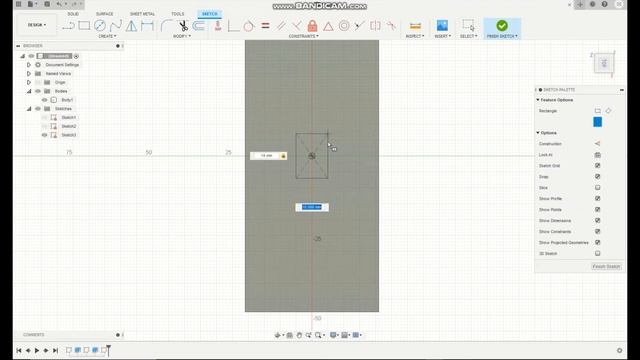Click the Measure ruler icon
The image size is (640, 360).
(415, 26)
